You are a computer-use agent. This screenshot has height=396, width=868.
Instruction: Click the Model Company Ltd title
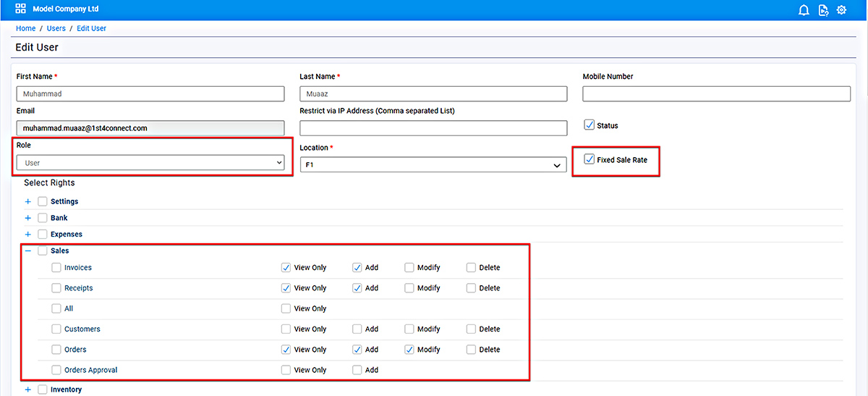[x=66, y=9]
